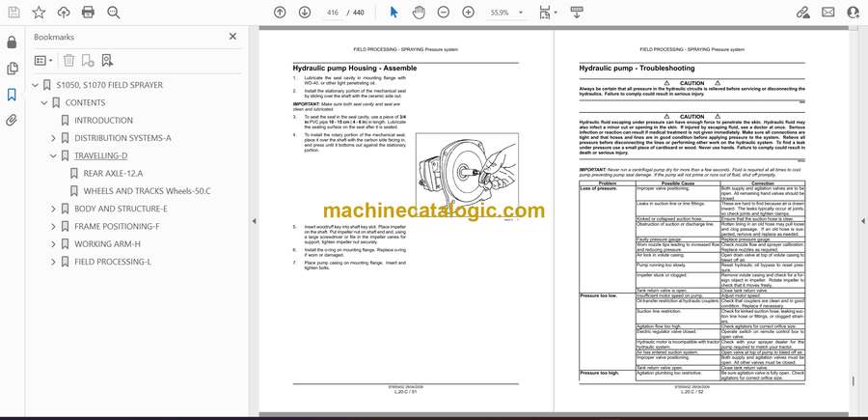Click the read mode keyboard icon

(x=577, y=13)
